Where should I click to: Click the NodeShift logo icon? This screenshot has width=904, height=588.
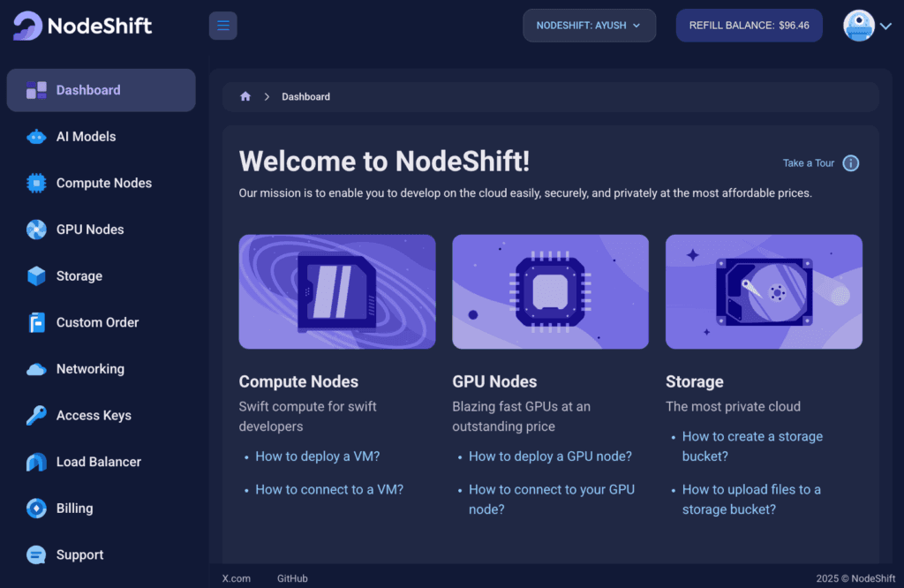tap(27, 26)
